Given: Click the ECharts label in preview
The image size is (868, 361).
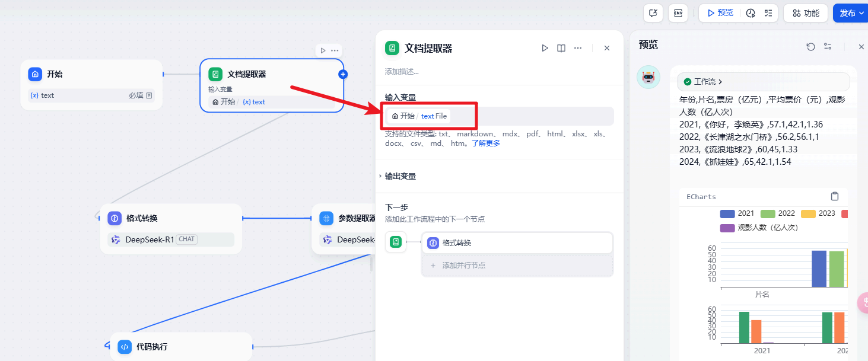Looking at the screenshot, I should click(701, 197).
